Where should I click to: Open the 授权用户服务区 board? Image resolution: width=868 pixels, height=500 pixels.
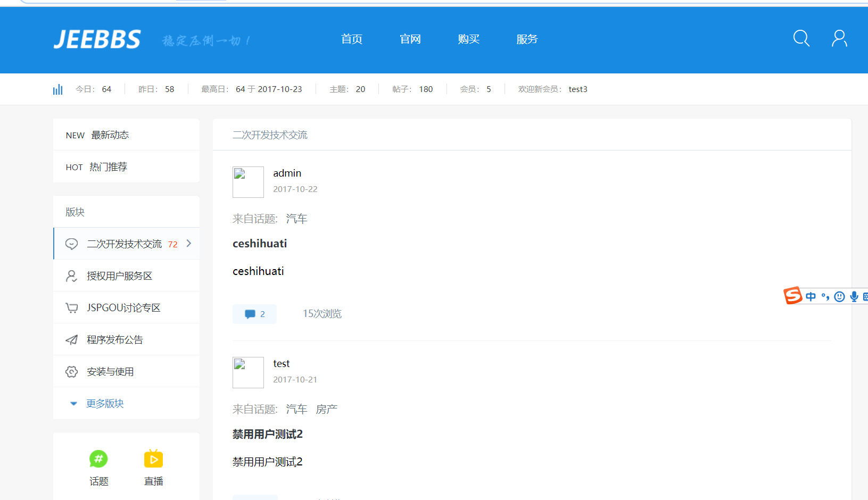[x=126, y=276]
